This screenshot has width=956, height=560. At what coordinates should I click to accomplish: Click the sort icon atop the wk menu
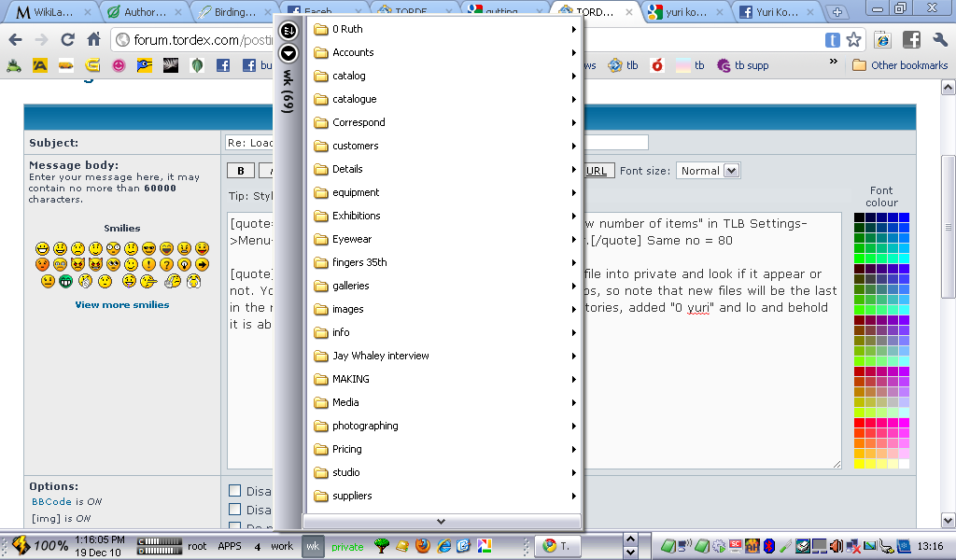point(288,31)
